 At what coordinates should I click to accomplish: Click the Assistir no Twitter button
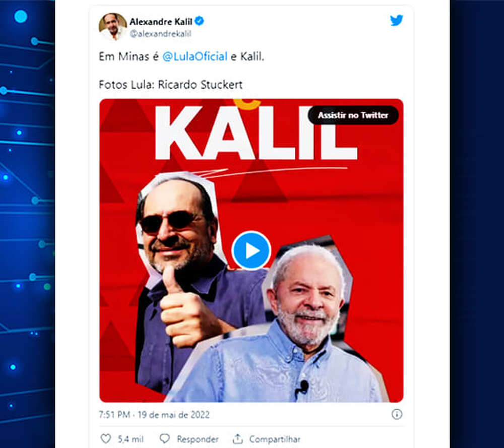(353, 115)
